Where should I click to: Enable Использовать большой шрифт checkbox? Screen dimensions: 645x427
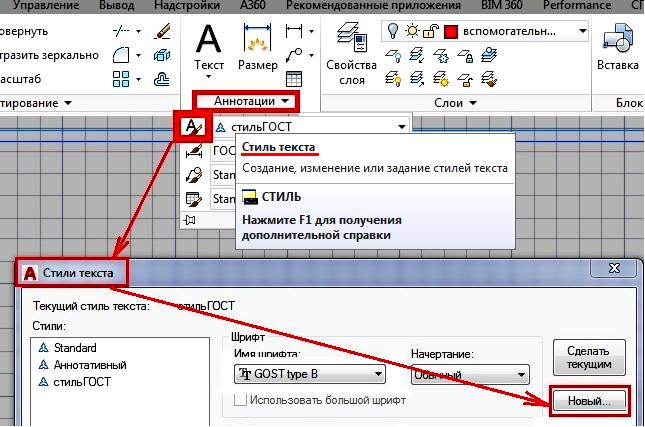coord(240,401)
